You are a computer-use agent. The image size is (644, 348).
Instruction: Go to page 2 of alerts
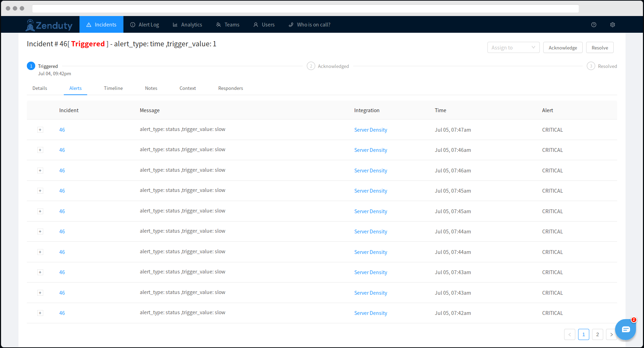click(x=597, y=334)
